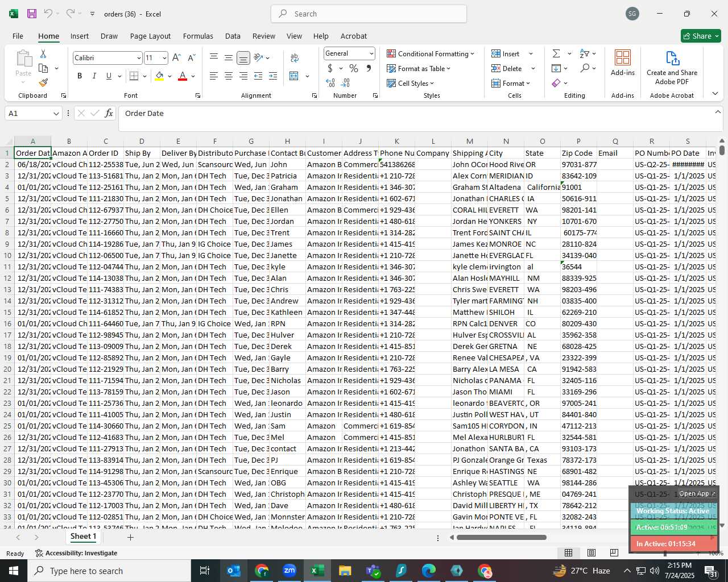728x582 pixels.
Task: Click Accessibility: Investigate in status bar
Action: point(76,553)
